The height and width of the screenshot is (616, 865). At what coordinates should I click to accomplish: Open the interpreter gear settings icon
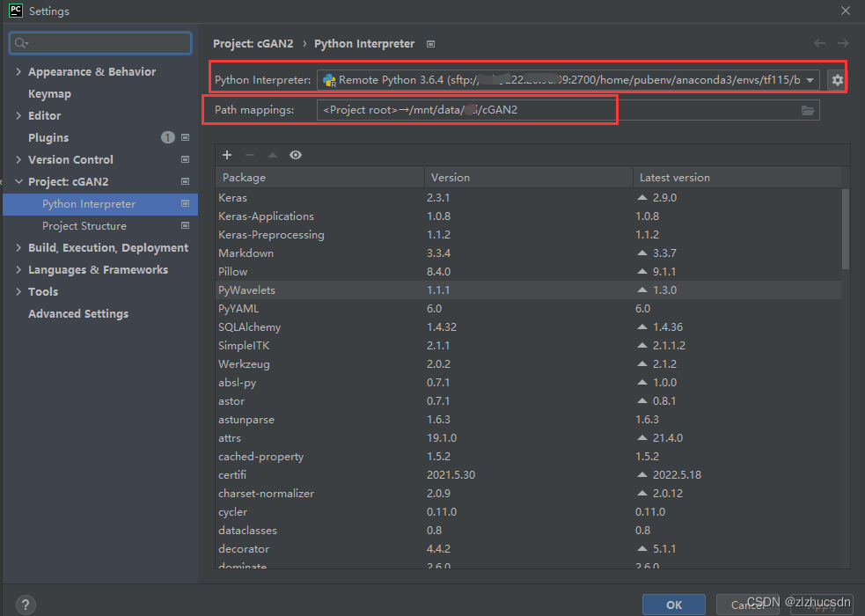[x=837, y=80]
